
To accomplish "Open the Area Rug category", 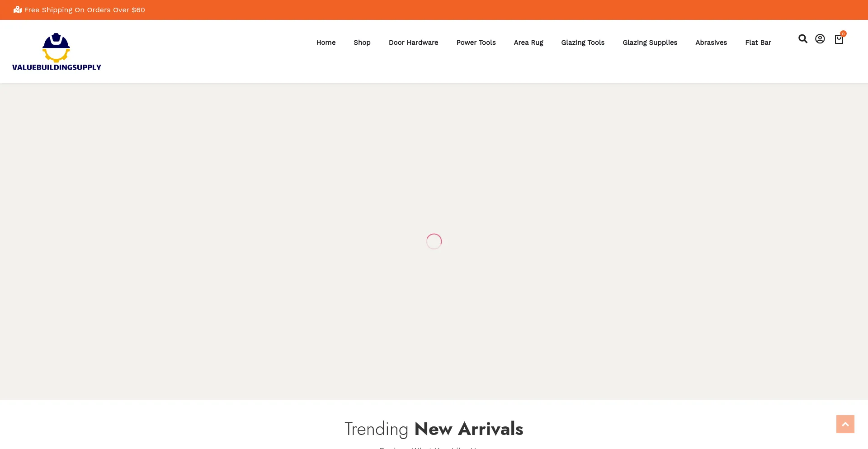I will click(528, 43).
